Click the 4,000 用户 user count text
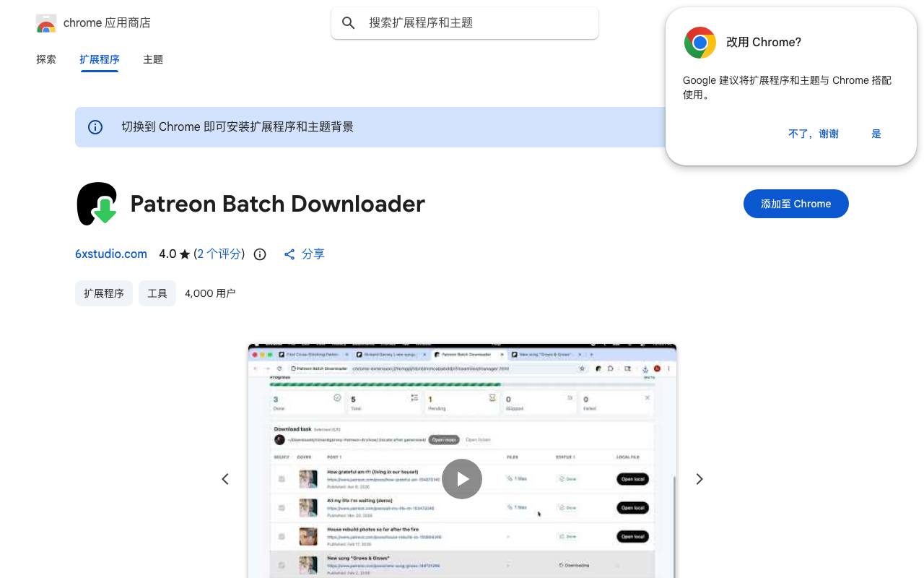The image size is (924, 578). click(210, 293)
